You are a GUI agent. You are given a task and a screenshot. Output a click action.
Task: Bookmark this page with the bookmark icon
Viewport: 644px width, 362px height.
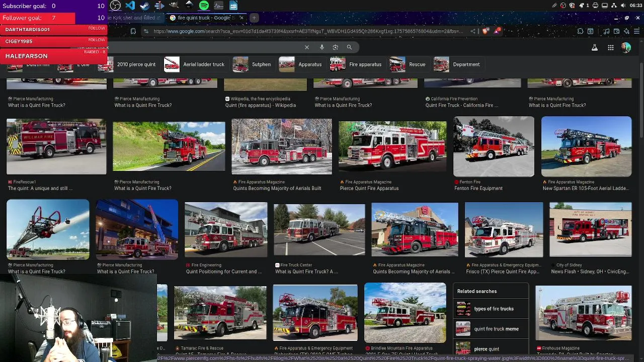click(133, 31)
